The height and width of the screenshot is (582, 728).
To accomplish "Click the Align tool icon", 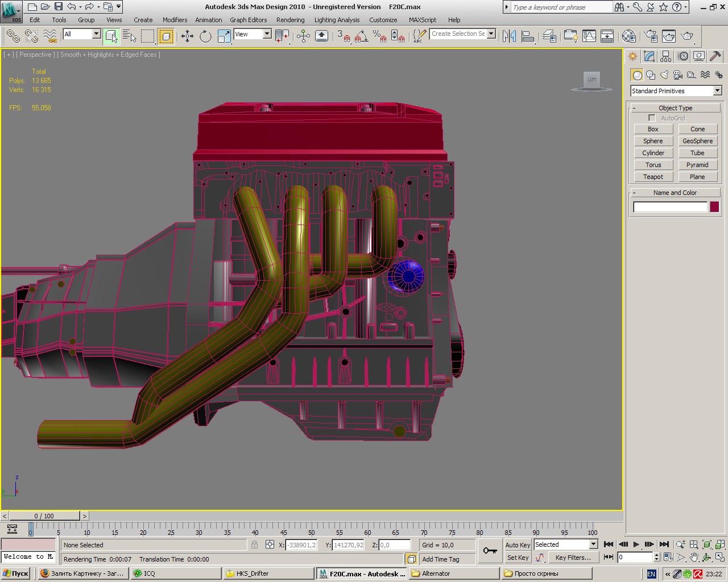I will point(528,36).
